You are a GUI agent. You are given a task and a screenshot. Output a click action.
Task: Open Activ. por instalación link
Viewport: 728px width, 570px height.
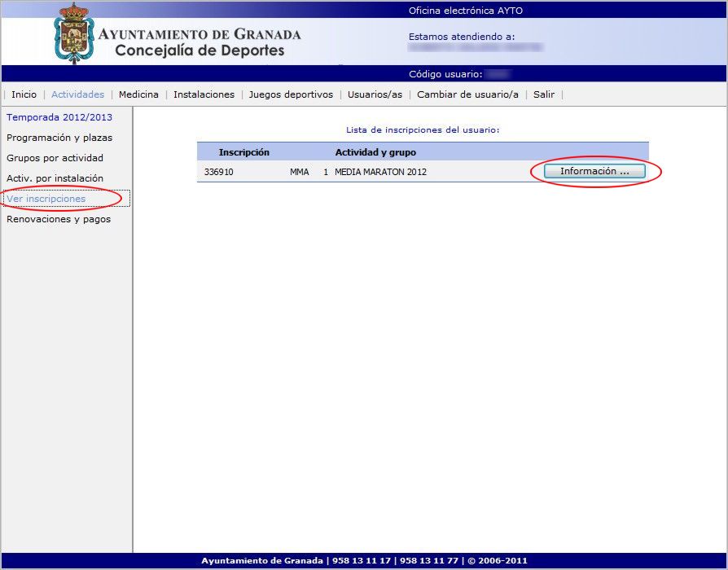click(55, 178)
